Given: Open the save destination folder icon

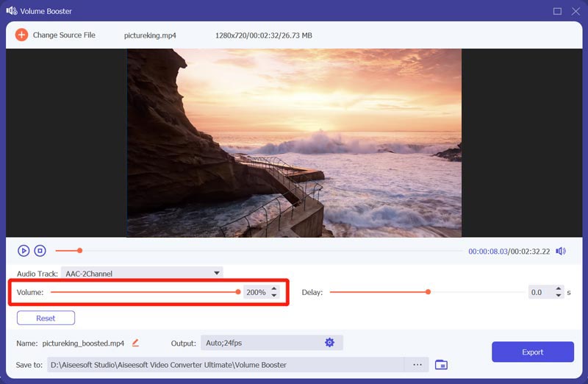Looking at the screenshot, I should tap(441, 365).
